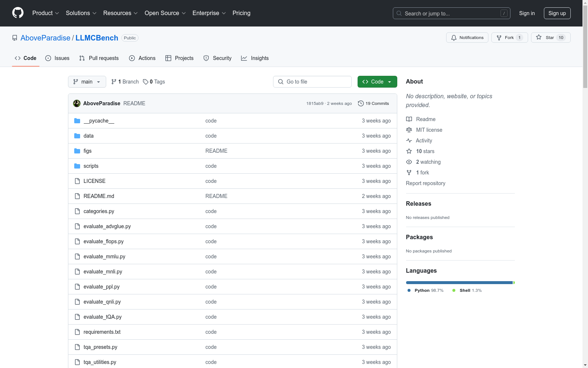
Task: Open evaluate_tQA.py file
Action: point(103,317)
